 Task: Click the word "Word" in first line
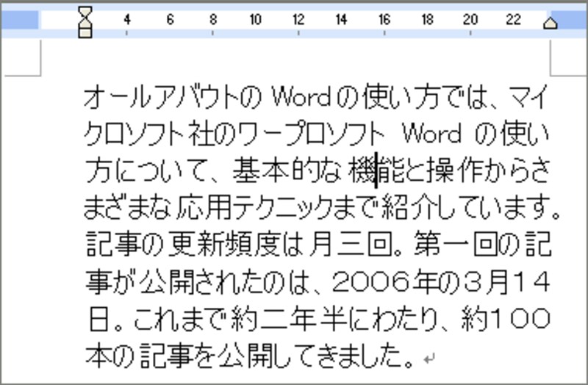coord(301,97)
